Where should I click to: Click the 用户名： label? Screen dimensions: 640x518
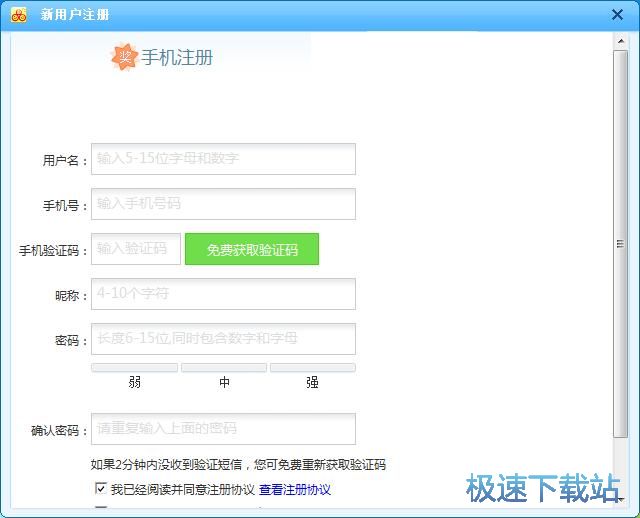[65, 160]
